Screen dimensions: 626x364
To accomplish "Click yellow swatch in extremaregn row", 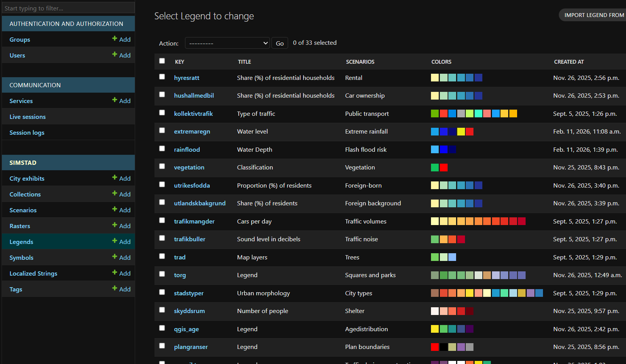I will 461,132.
